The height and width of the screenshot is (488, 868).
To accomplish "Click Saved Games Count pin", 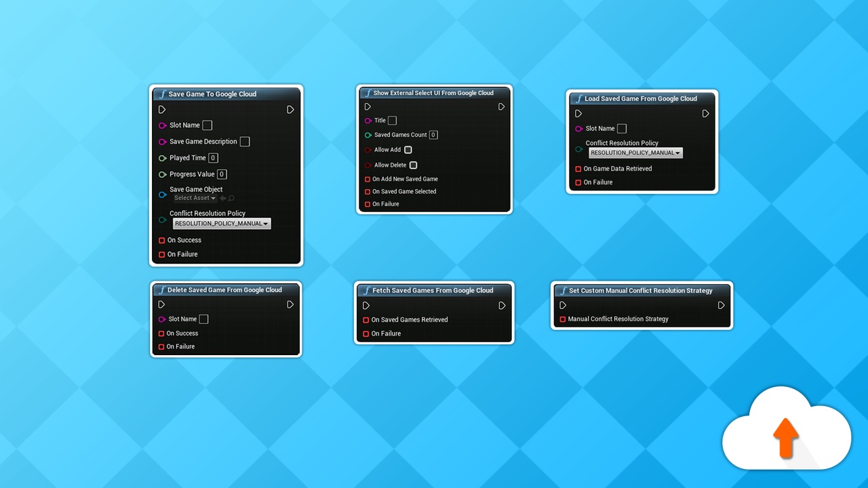I will point(368,135).
